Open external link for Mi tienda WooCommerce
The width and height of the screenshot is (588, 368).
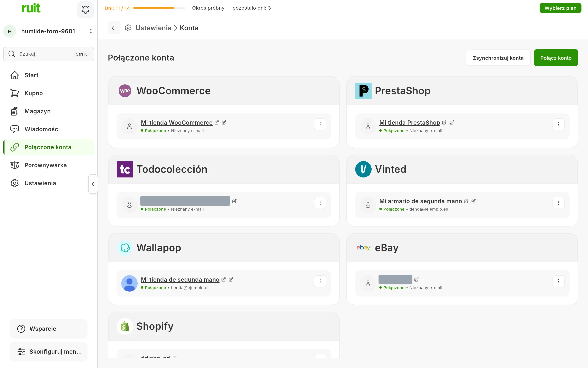(x=217, y=122)
